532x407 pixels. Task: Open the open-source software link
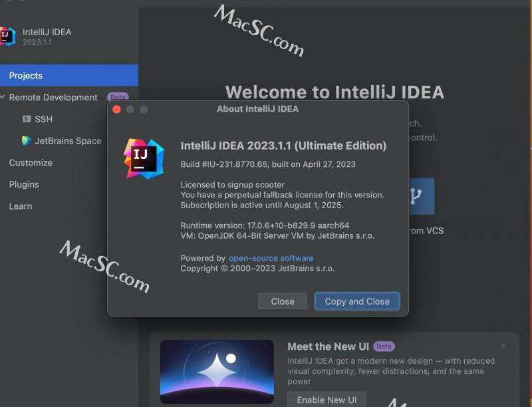point(271,258)
